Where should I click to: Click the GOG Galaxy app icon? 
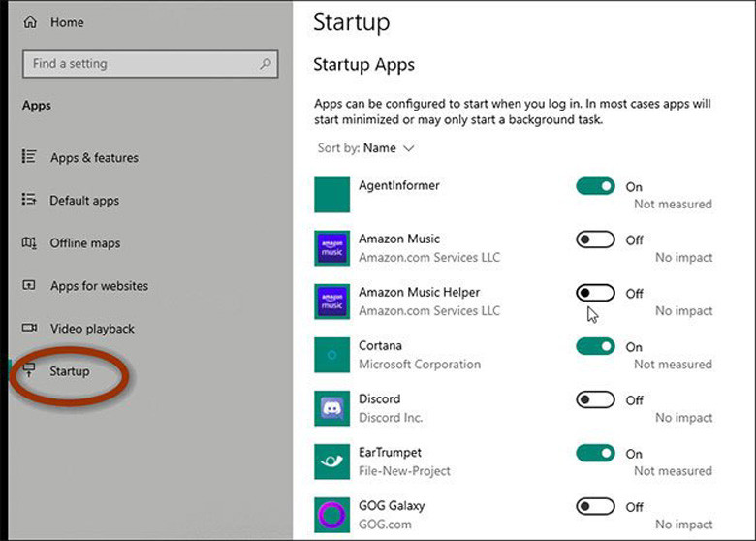tap(331, 515)
